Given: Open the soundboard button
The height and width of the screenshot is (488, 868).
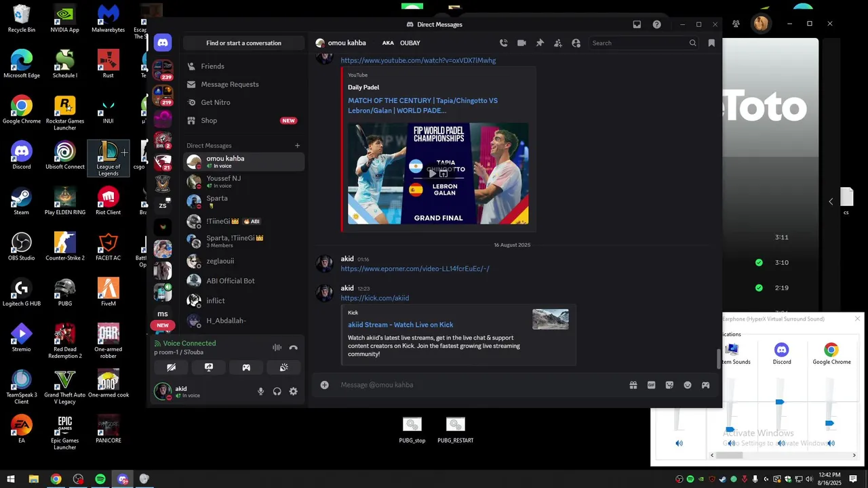Looking at the screenshot, I should [x=283, y=367].
